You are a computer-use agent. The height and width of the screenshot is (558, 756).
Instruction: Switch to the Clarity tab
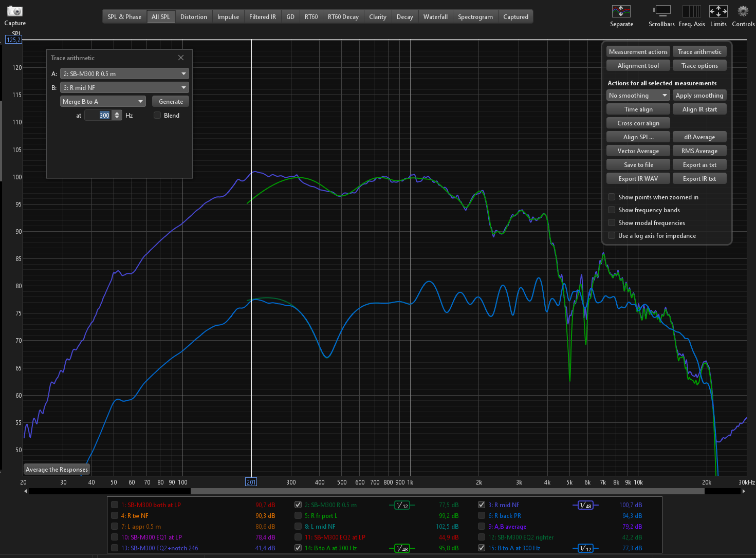tap(378, 16)
